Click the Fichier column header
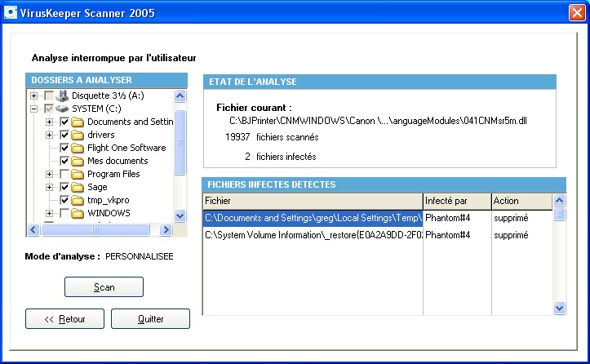This screenshot has width=590, height=364. [x=313, y=201]
